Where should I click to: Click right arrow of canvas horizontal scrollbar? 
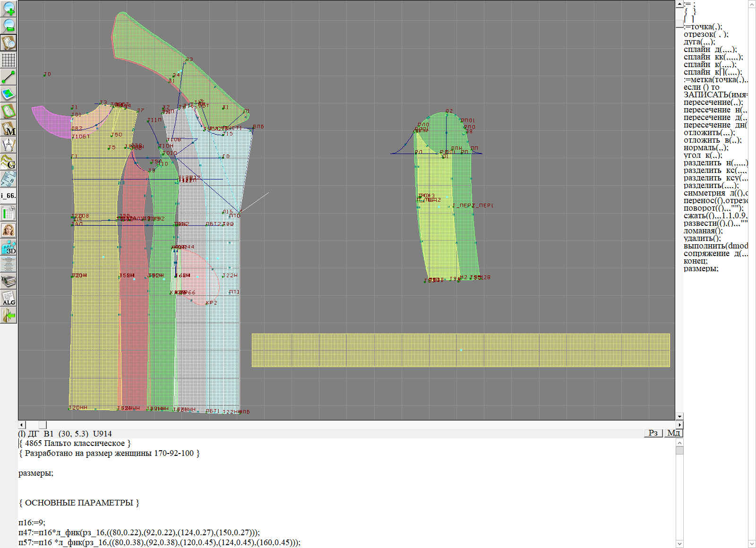(x=679, y=425)
